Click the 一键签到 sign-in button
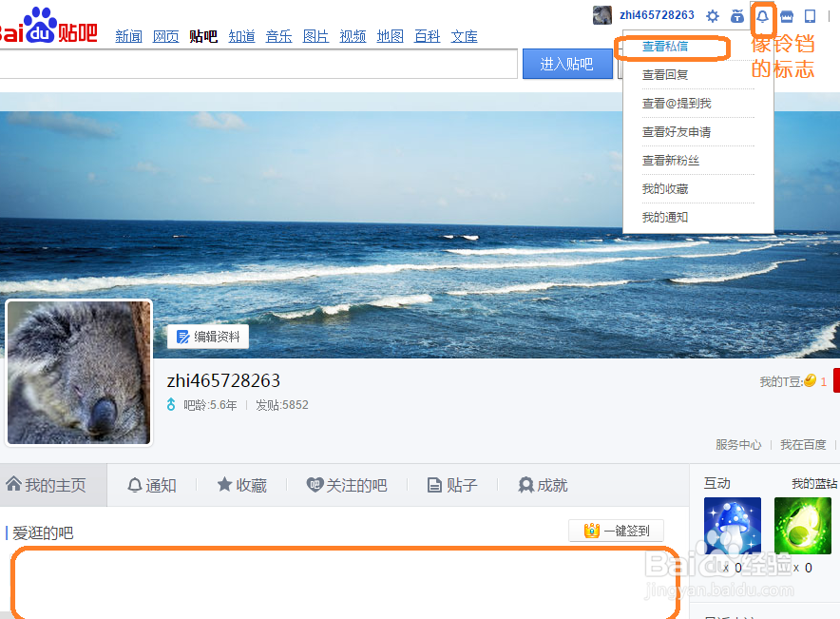Image resolution: width=840 pixels, height=619 pixels. (616, 531)
